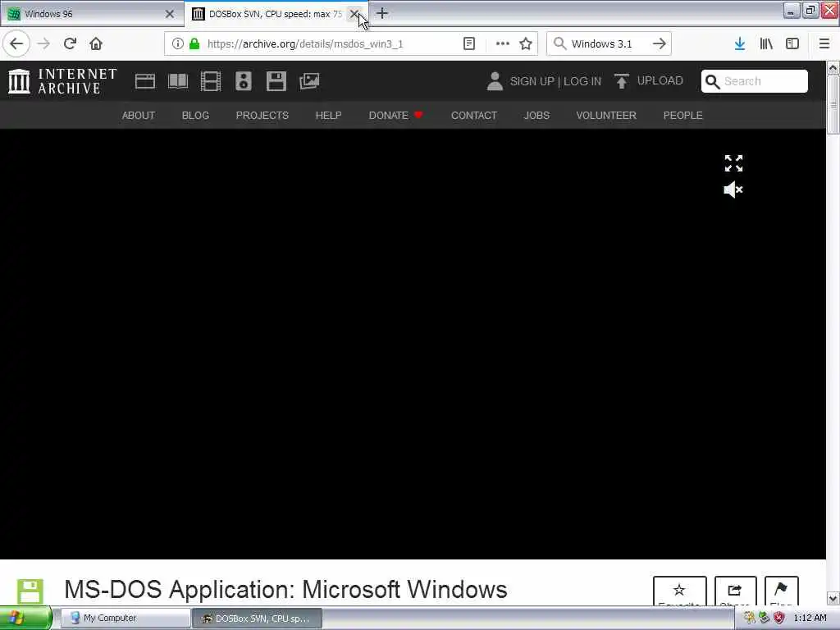Click the page scrollbar up arrow
Screen dimensions: 840x630
[833, 68]
